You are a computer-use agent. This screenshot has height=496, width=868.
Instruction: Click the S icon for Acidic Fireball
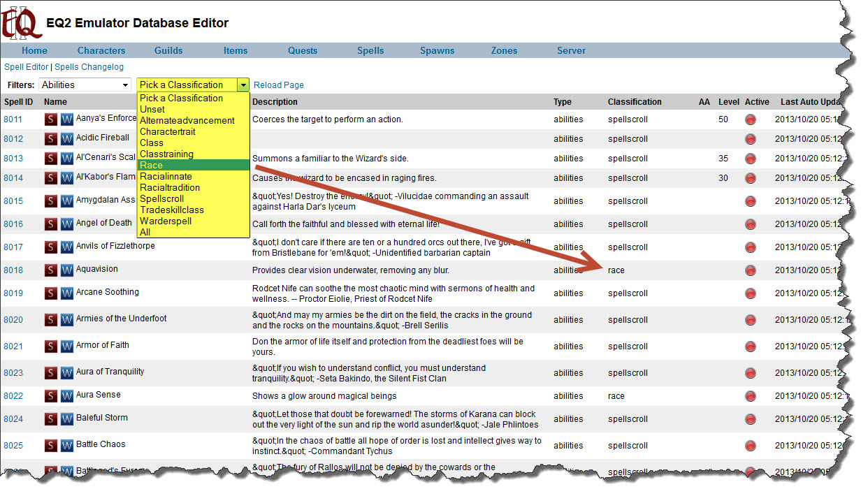click(51, 139)
